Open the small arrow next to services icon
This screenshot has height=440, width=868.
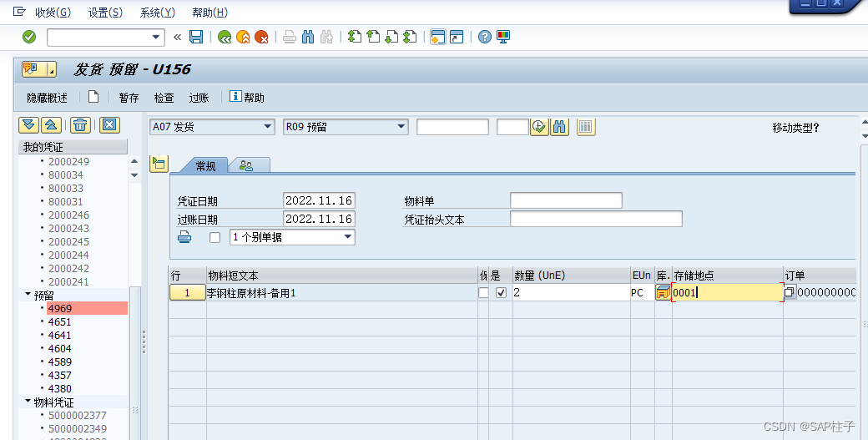click(52, 70)
